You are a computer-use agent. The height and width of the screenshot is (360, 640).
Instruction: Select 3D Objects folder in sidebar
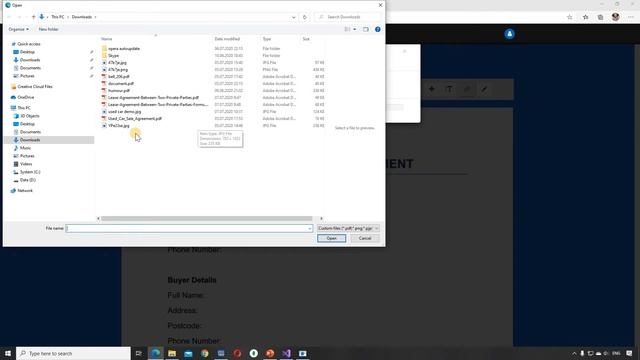click(x=29, y=116)
